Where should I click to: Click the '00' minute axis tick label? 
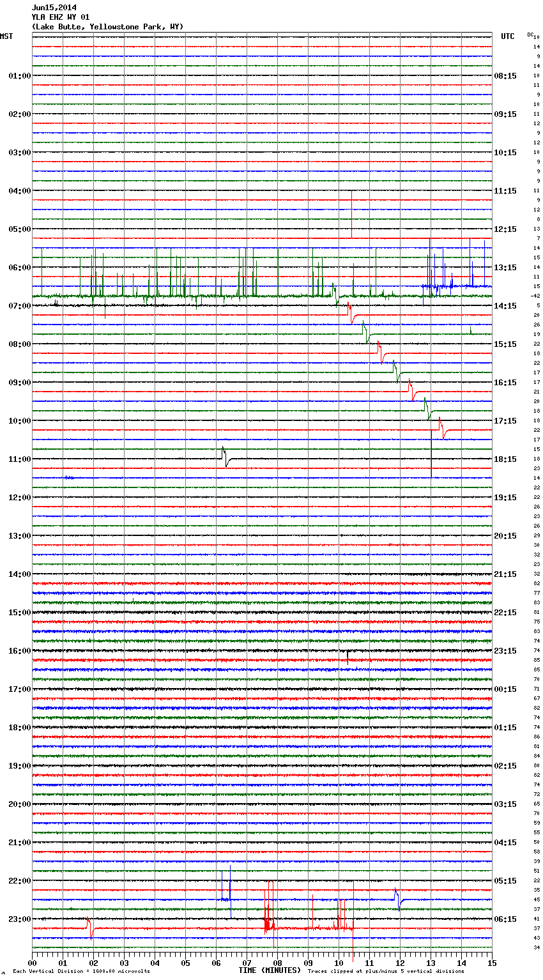32,962
